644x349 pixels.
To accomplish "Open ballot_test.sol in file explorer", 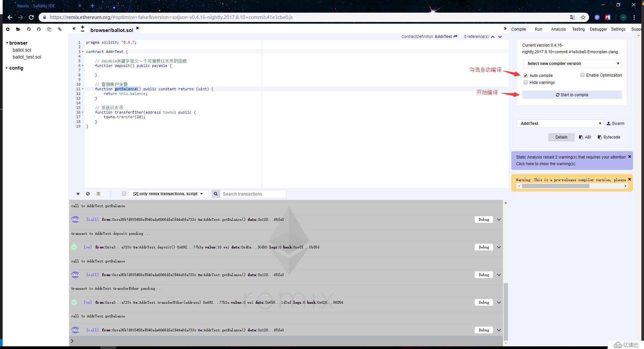I will click(x=27, y=57).
